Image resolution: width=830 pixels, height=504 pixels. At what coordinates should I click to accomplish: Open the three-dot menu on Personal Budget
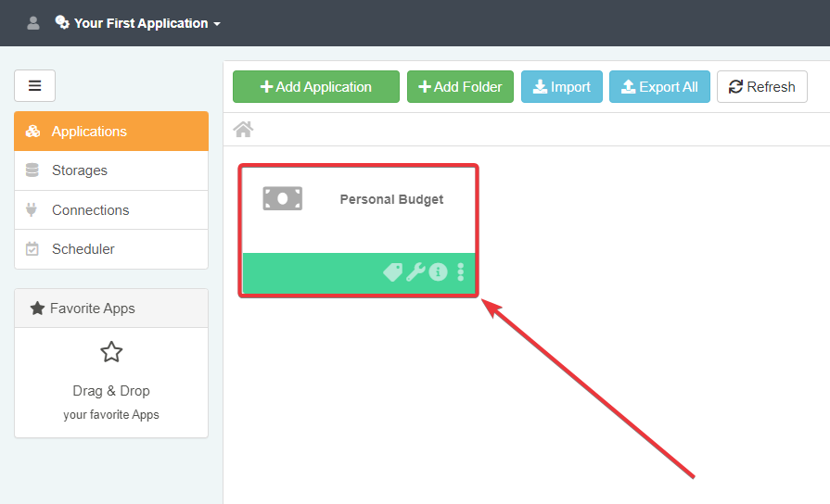tap(461, 272)
